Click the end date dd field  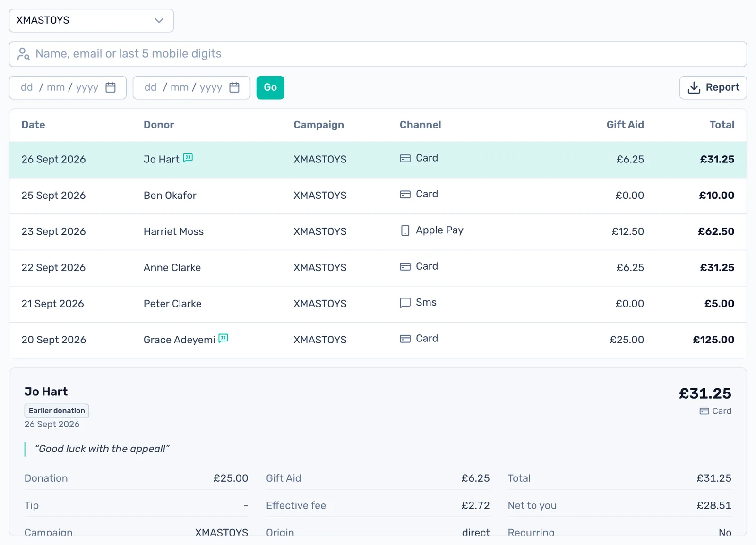(151, 87)
